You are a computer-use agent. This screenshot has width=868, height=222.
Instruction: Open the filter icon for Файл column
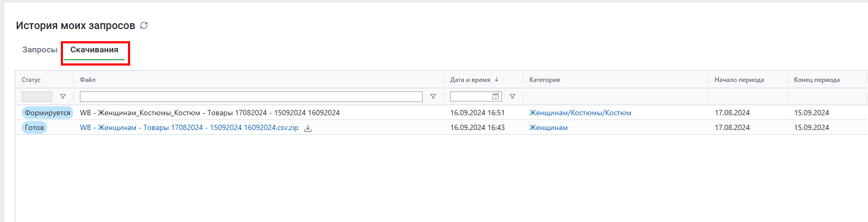[x=433, y=97]
